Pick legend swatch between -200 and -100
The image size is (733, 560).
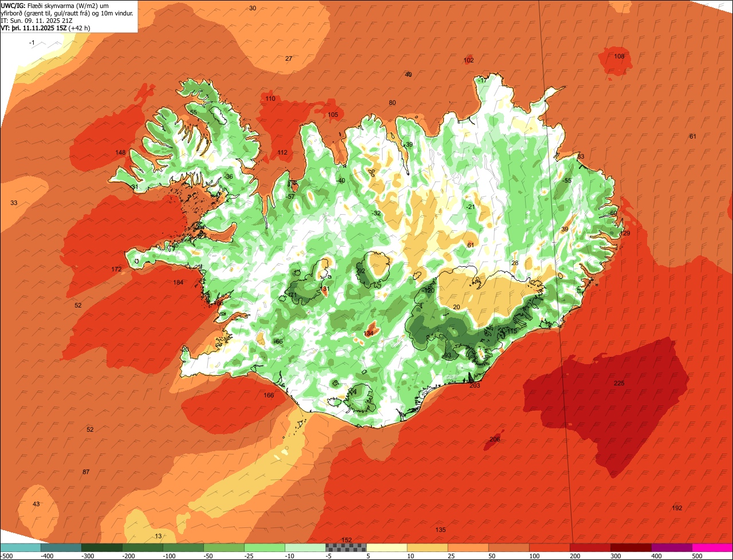pos(143,547)
